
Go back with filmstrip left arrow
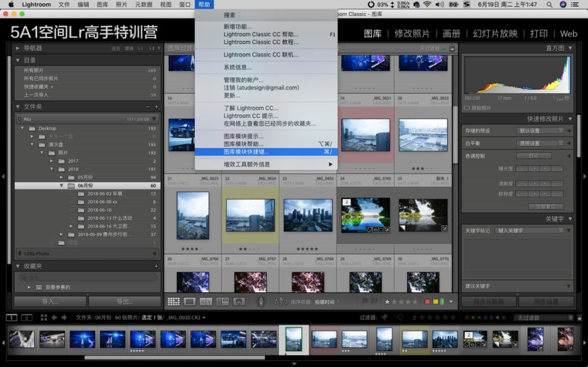[x=54, y=317]
